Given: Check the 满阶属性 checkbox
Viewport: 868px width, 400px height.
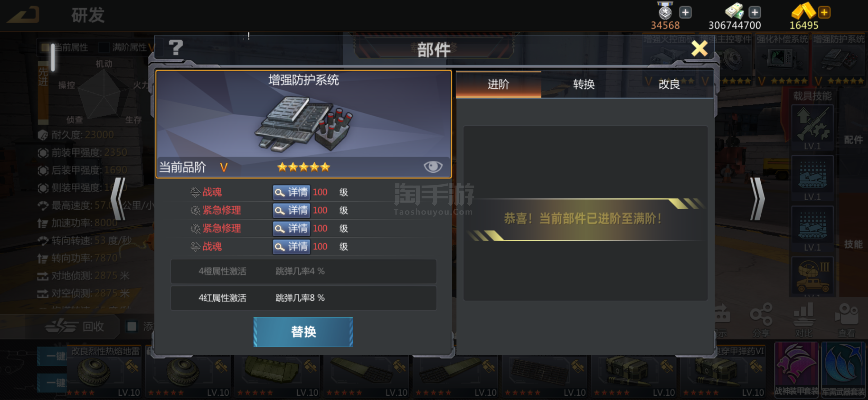Looking at the screenshot, I should [x=104, y=47].
